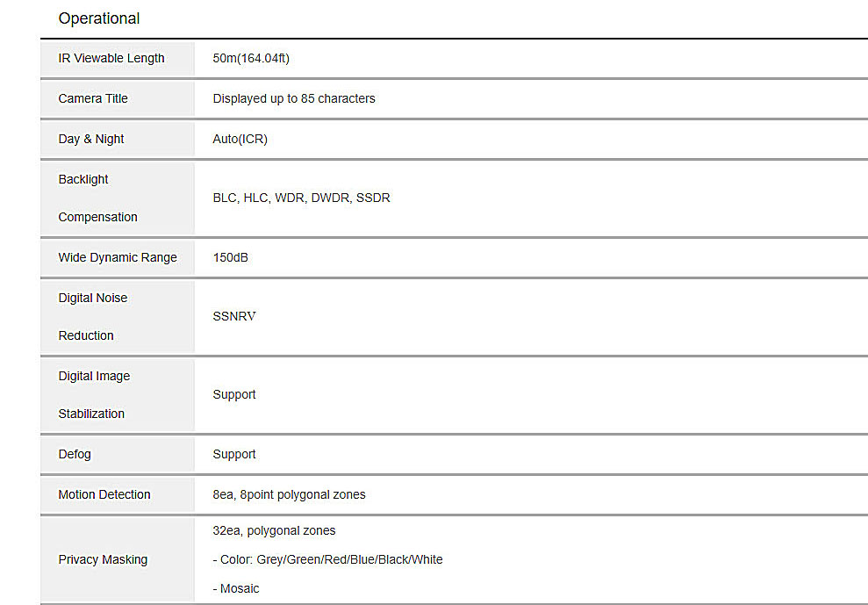Click the Motion Detection label
Image resolution: width=868 pixels, height=605 pixels.
104,494
